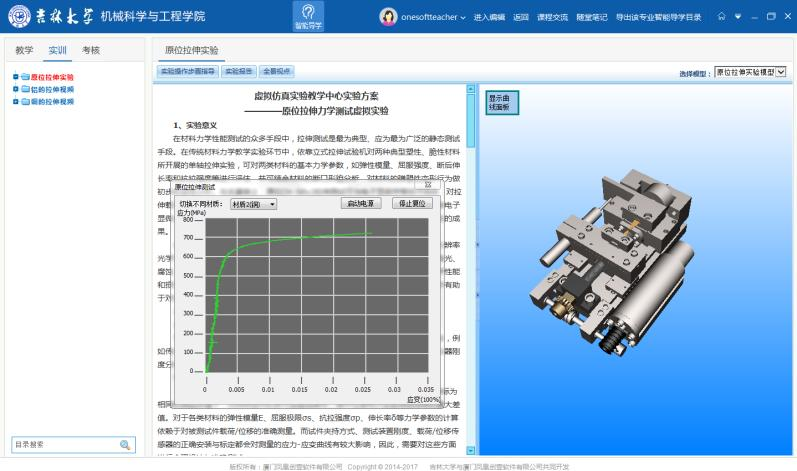Image resolution: width=797 pixels, height=471 pixels.
Task: Open 随堂笔记 in the header
Action: [592, 17]
